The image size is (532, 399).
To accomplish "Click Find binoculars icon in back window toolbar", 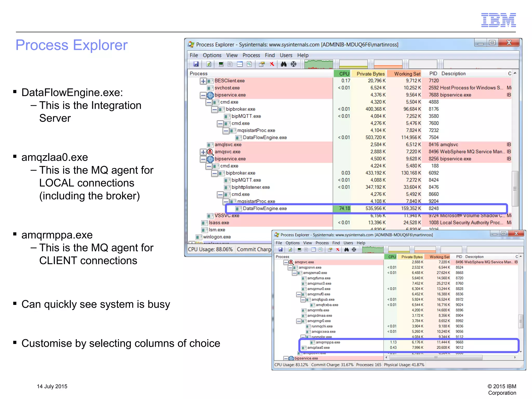I will pos(284,64).
